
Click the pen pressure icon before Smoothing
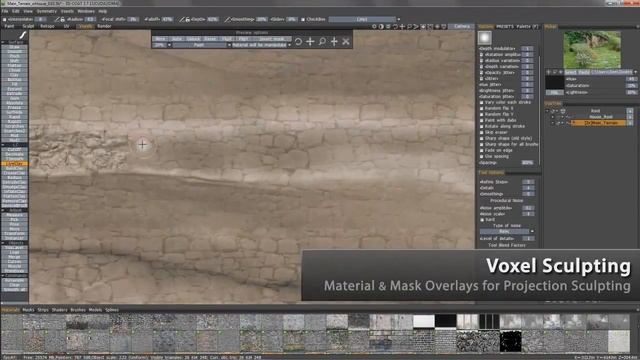[x=227, y=19]
